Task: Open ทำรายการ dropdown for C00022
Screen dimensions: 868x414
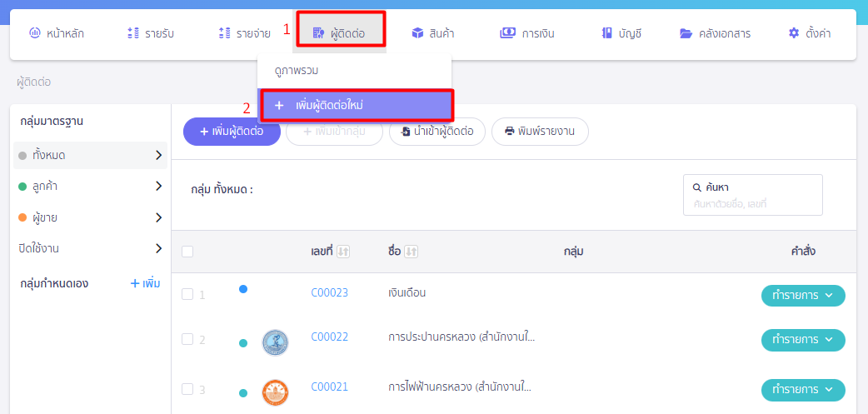Action: [x=803, y=339]
